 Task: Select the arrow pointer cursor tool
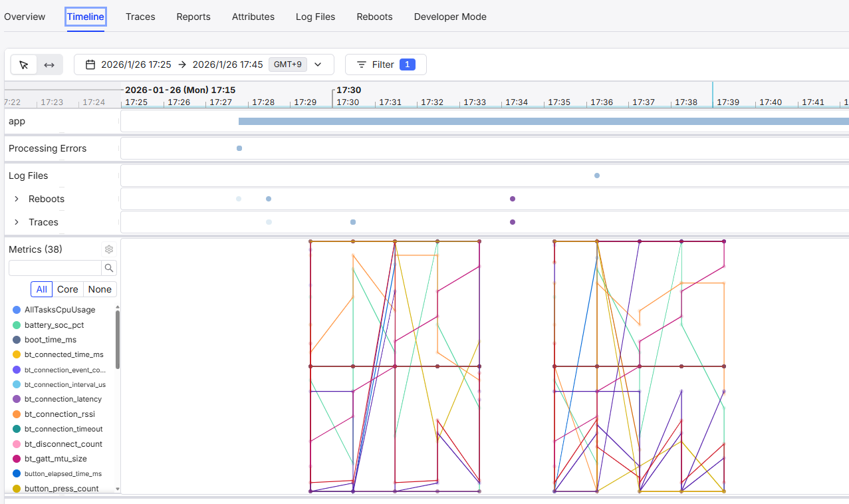pos(24,64)
